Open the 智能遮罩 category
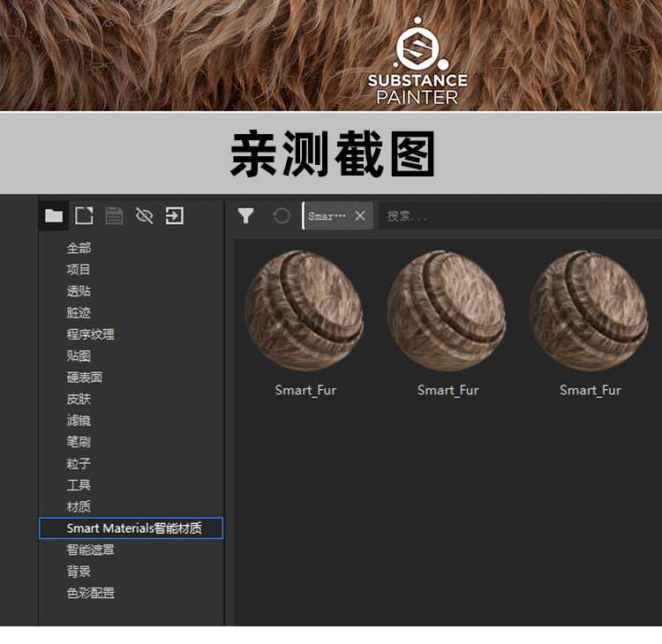 90,550
